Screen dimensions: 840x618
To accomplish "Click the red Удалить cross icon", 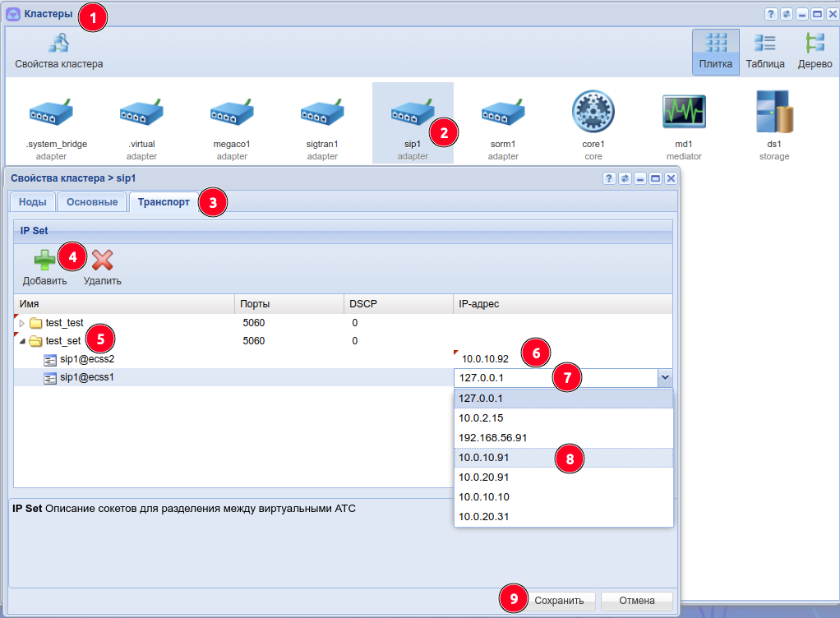I will (102, 261).
